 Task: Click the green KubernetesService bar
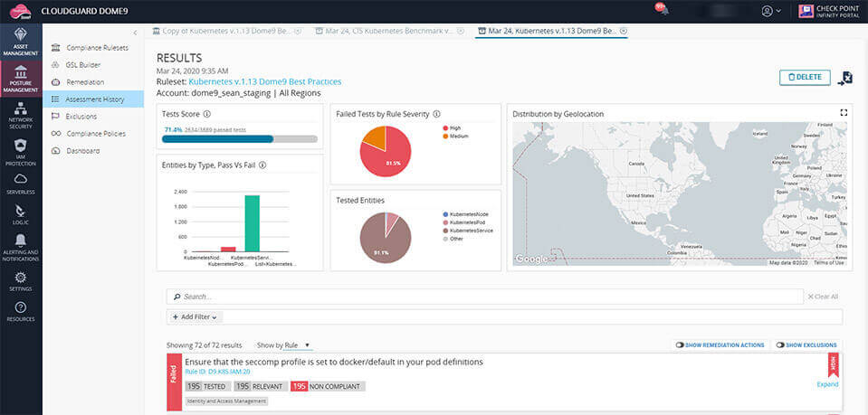tap(252, 223)
